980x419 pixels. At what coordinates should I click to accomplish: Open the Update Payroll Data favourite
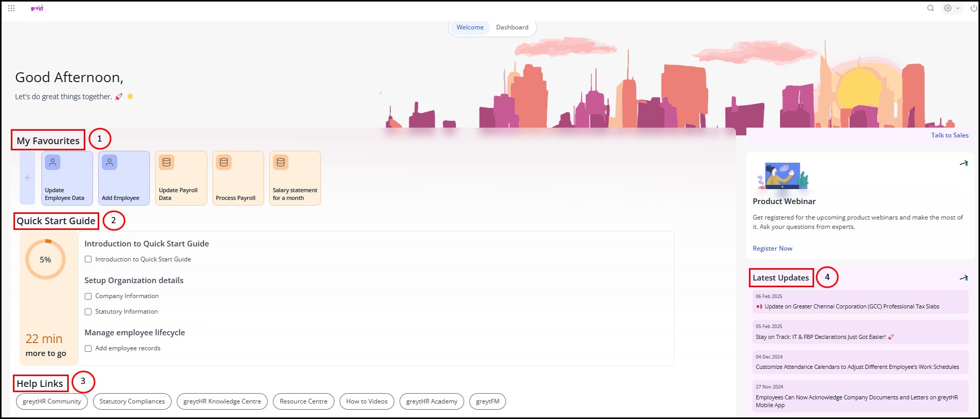coord(181,178)
